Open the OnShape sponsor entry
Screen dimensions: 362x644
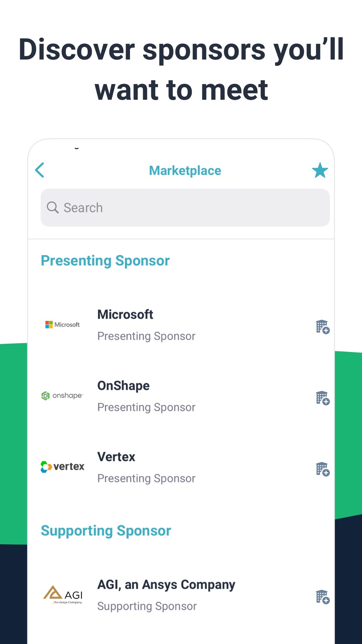click(181, 396)
